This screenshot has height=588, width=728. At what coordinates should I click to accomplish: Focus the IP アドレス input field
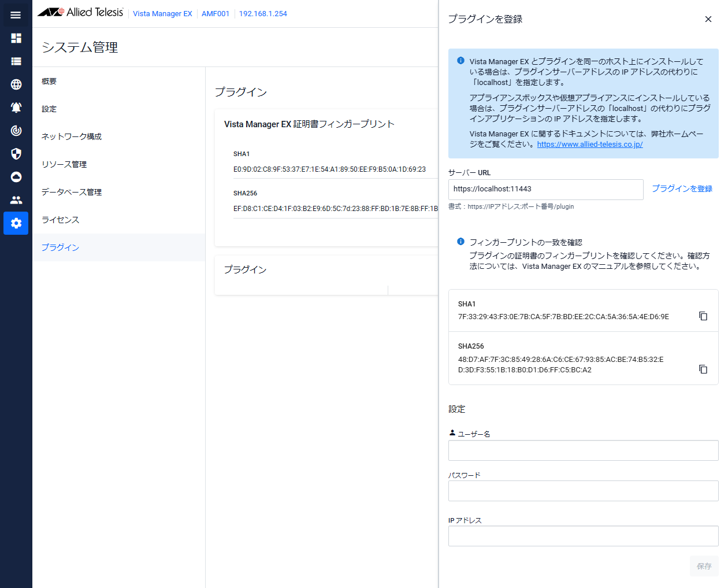point(584,536)
